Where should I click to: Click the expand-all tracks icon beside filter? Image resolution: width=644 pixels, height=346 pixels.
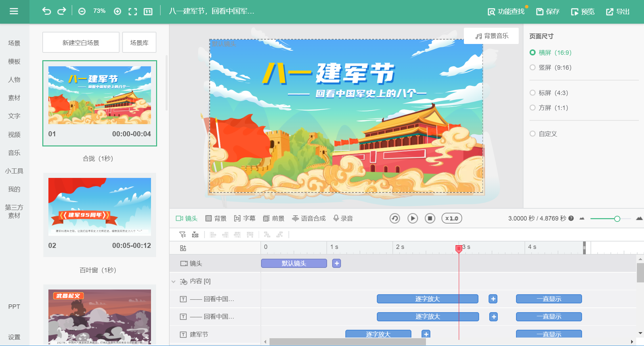click(195, 234)
